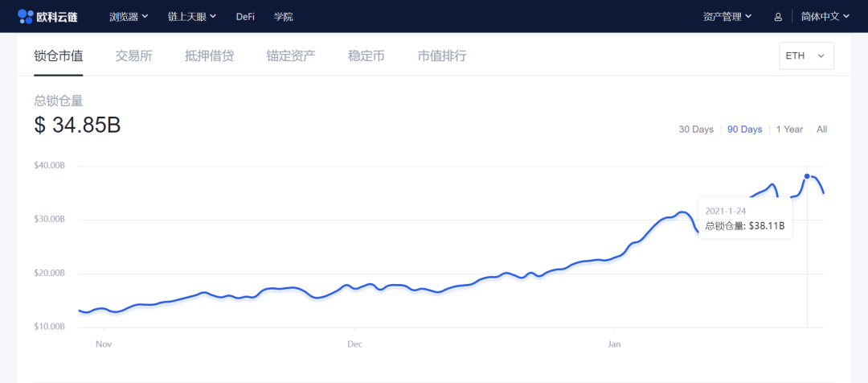Open the 学院 menu item
Image resolution: width=868 pixels, height=383 pixels.
tap(283, 16)
